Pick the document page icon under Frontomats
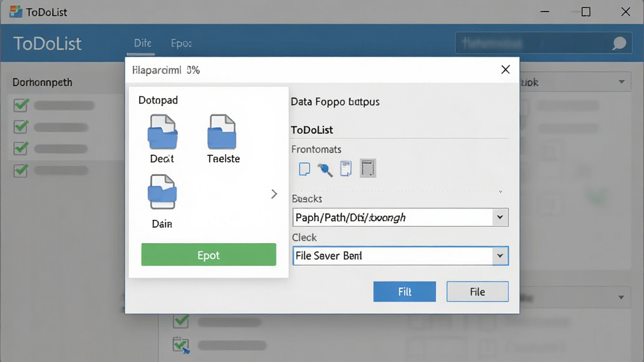The image size is (644, 362). (346, 168)
